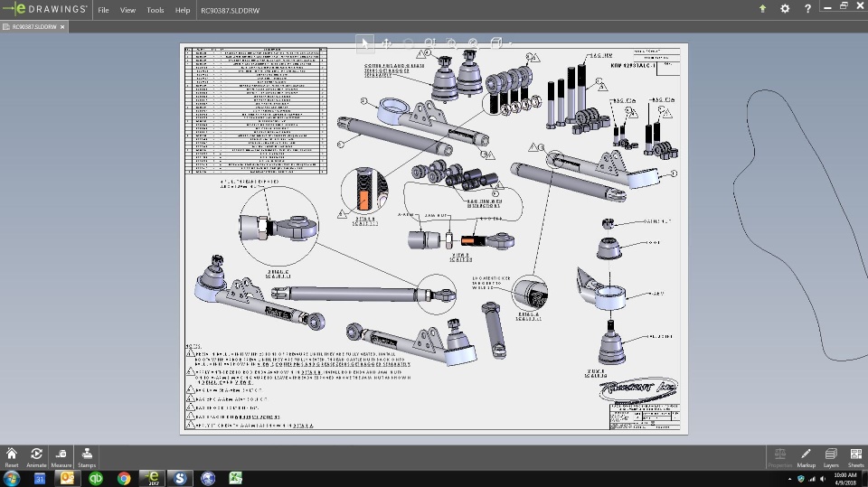Open Excel from the taskbar

pos(236,478)
